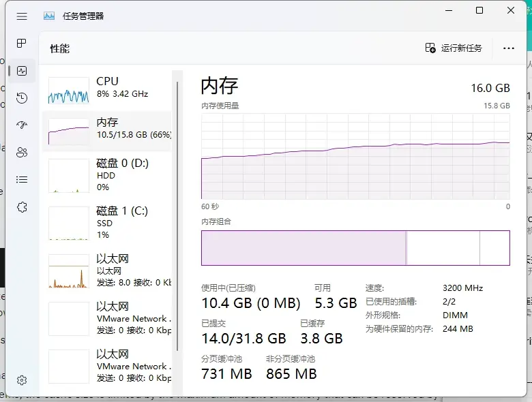
Task: Click the Run new task icon
Action: tap(430, 48)
